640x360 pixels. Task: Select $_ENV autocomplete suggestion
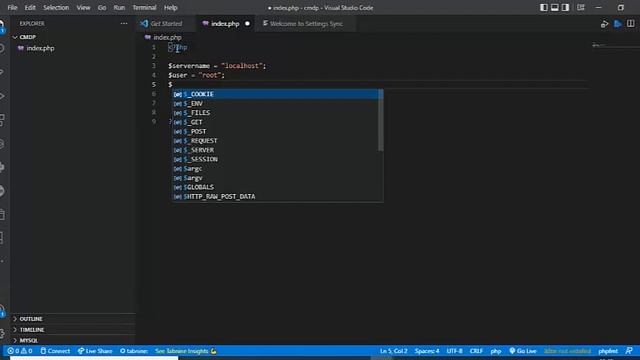point(276,104)
